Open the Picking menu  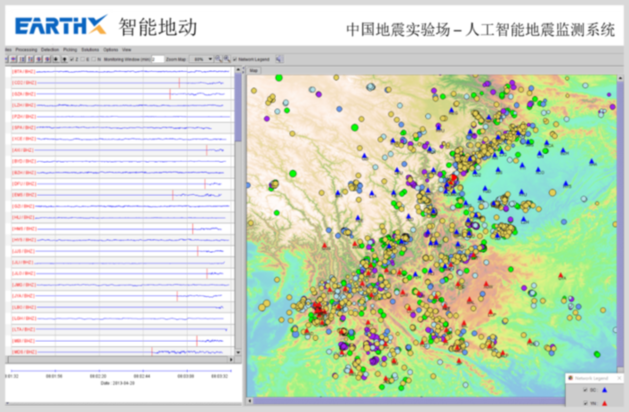point(70,49)
